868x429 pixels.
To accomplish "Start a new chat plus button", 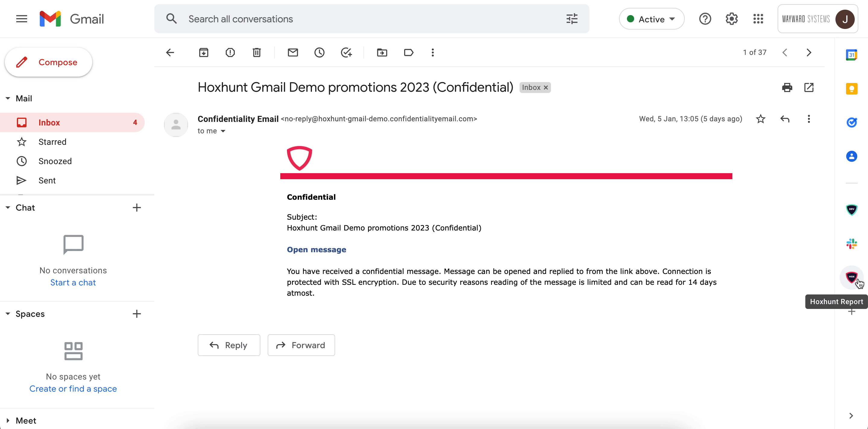I will click(x=137, y=208).
